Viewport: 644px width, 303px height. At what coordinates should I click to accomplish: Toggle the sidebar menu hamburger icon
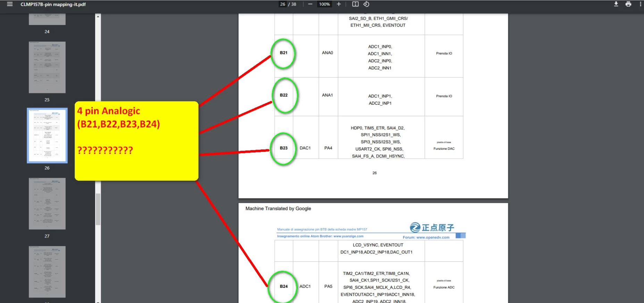10,4
